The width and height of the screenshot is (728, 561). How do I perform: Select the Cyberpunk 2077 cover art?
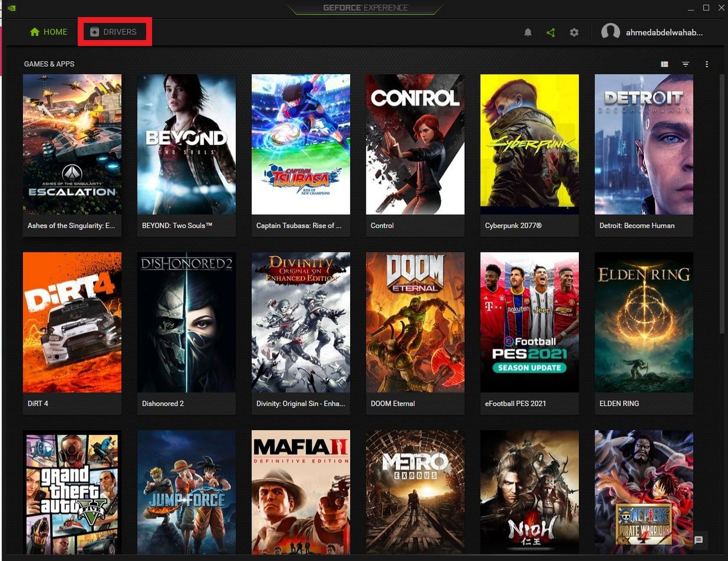(530, 144)
